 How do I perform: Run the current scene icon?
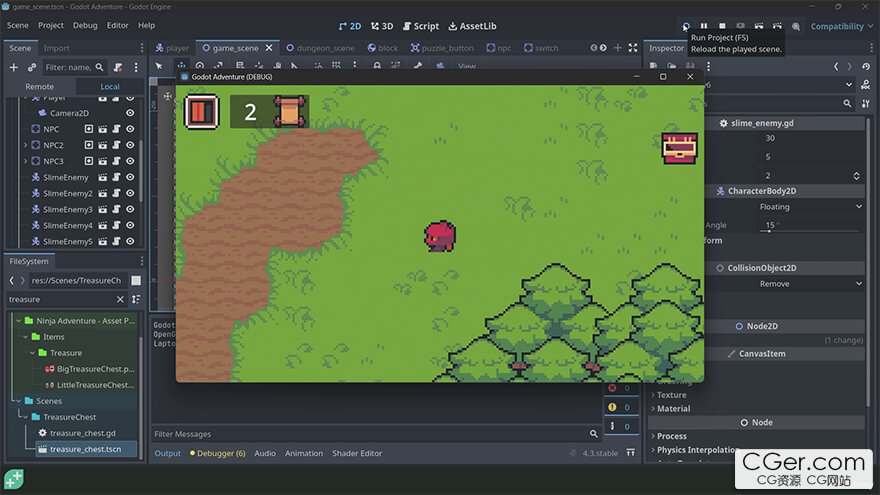[759, 26]
